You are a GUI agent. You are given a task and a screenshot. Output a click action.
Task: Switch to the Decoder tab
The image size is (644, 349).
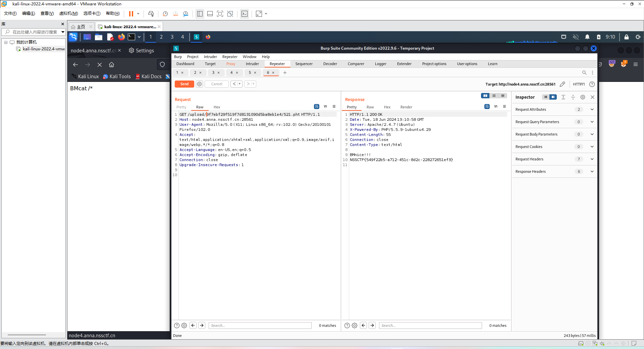click(330, 64)
